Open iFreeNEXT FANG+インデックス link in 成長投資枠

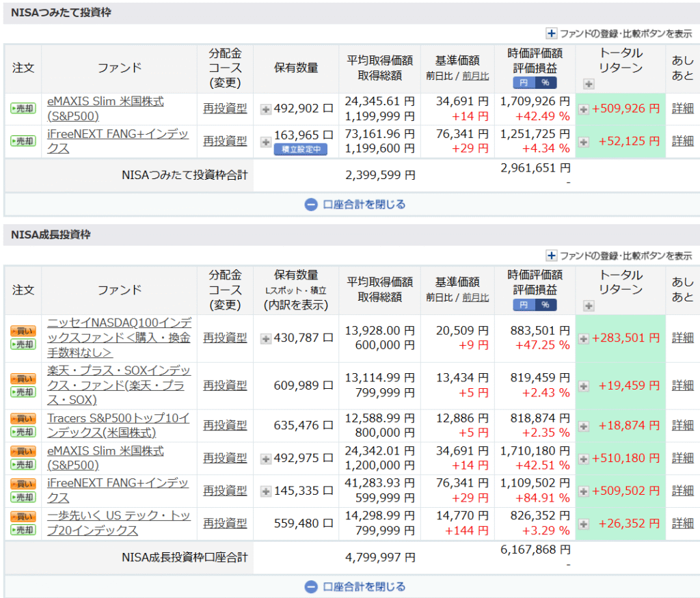click(x=118, y=490)
